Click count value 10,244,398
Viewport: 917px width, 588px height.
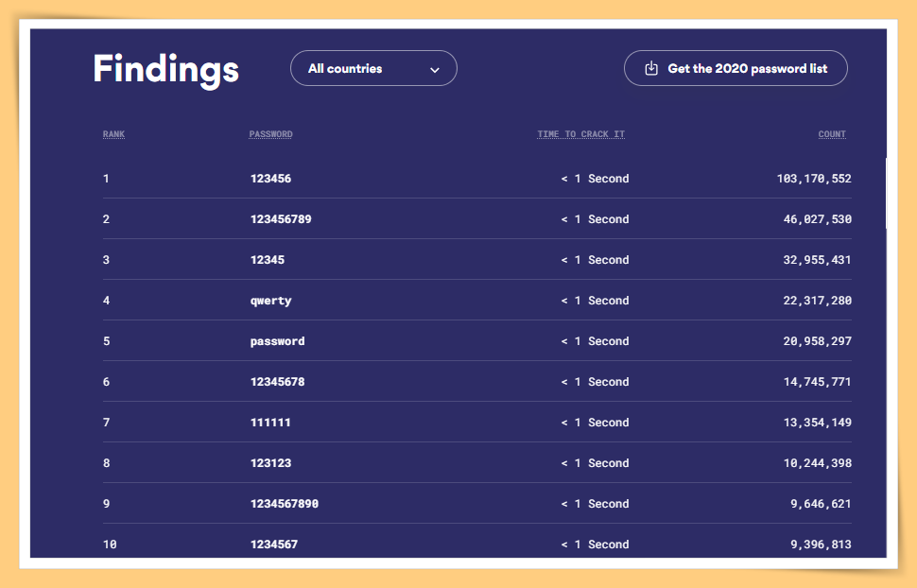[x=817, y=463]
